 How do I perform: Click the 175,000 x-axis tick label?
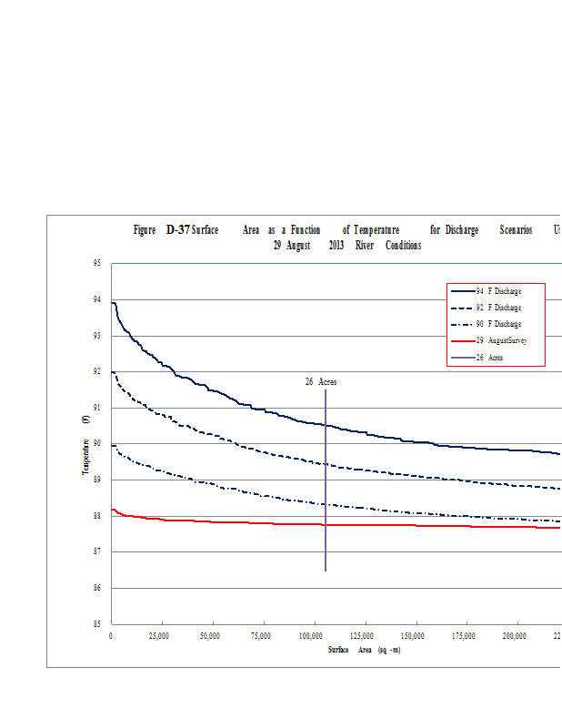coord(464,636)
